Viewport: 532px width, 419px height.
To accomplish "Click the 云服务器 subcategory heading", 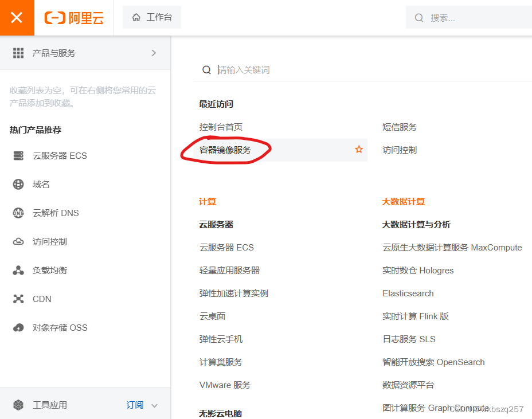I will coord(216,225).
